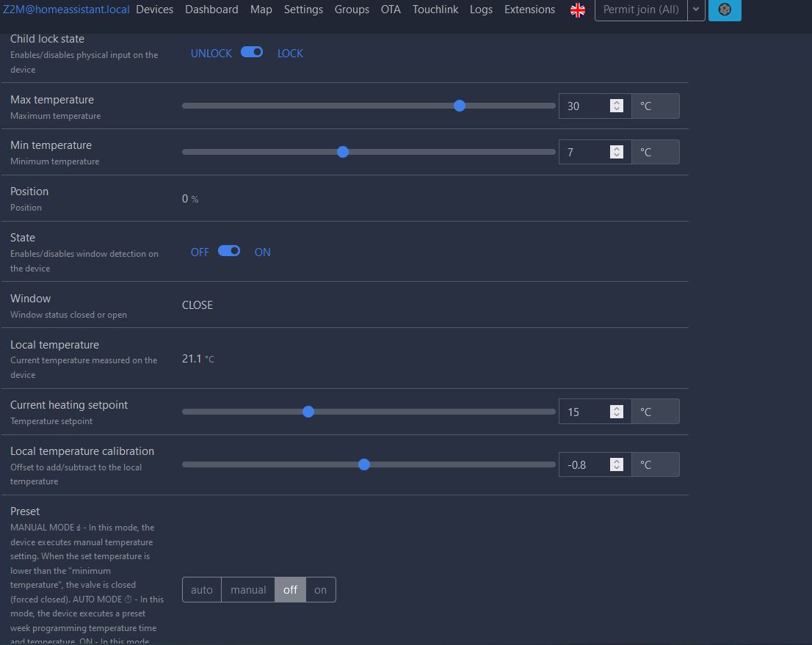Click the Min temperature value field

click(x=595, y=152)
